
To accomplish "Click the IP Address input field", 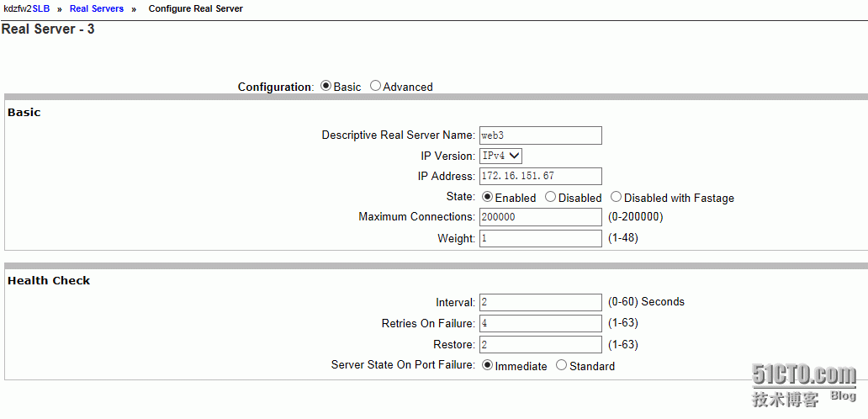I will click(x=541, y=176).
